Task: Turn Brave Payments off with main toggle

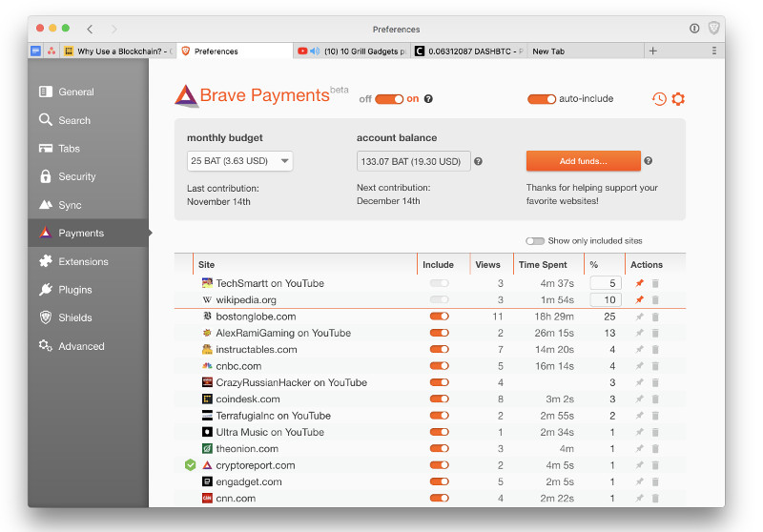Action: [389, 99]
